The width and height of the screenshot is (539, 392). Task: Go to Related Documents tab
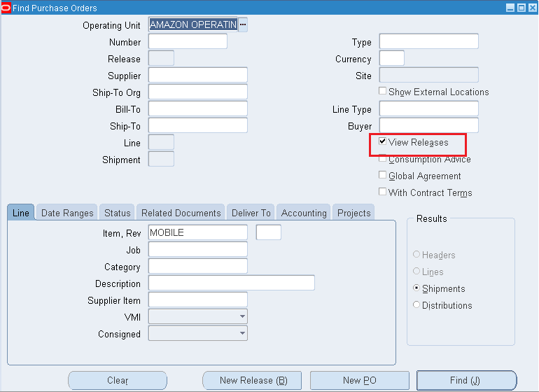pyautogui.click(x=181, y=213)
